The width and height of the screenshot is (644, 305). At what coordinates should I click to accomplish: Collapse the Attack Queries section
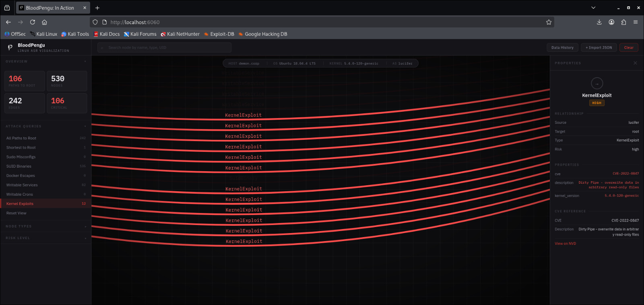click(x=85, y=126)
